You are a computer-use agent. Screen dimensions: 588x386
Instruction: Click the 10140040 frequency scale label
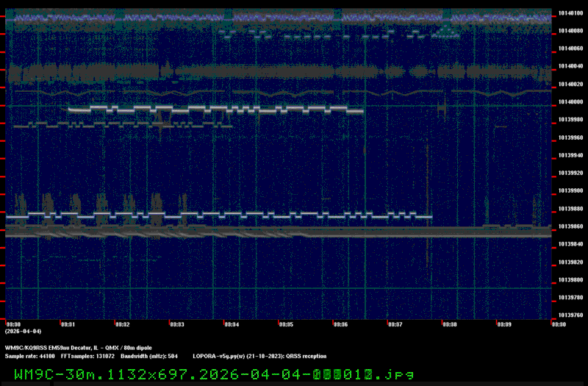tap(570, 66)
